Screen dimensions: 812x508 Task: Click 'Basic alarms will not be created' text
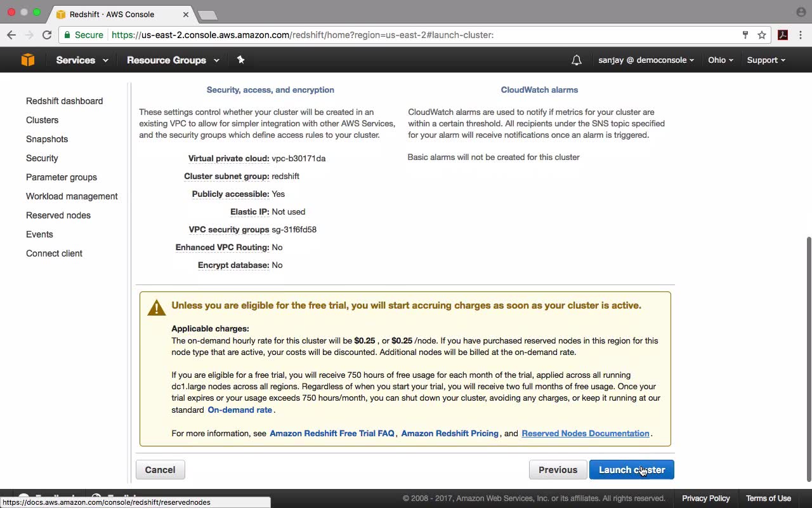tap(494, 157)
